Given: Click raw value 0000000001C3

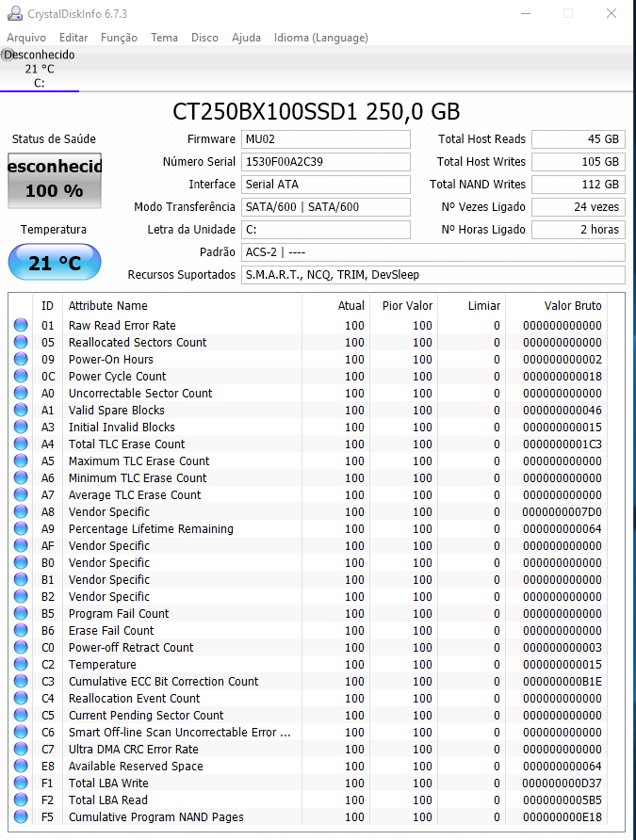Looking at the screenshot, I should point(563,444).
